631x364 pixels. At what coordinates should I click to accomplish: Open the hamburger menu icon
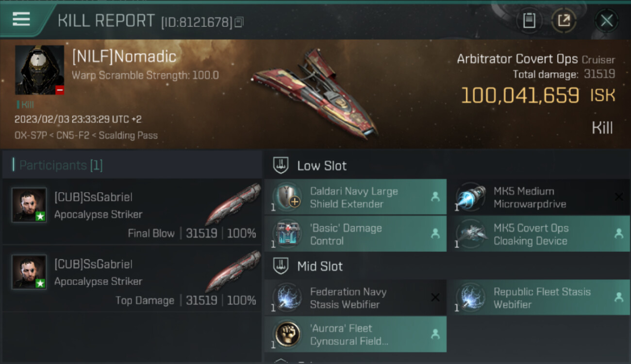21,19
